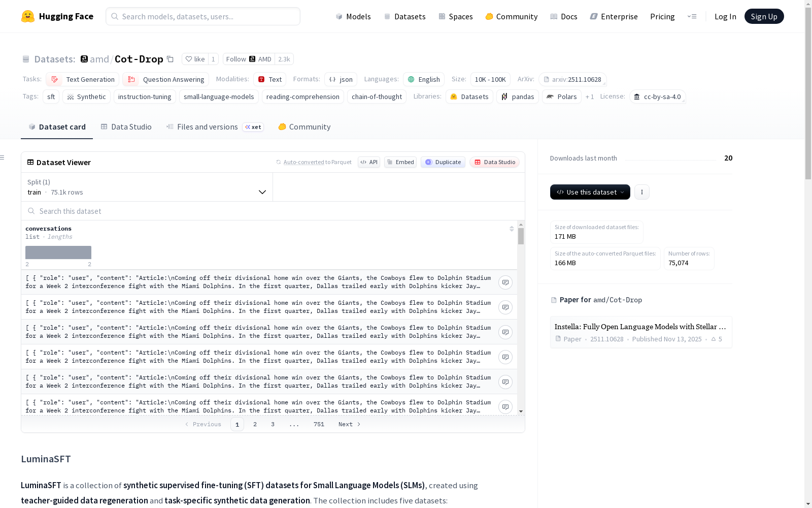Click the 10K - 100K size tag
Image resolution: width=812 pixels, height=508 pixels.
point(490,79)
